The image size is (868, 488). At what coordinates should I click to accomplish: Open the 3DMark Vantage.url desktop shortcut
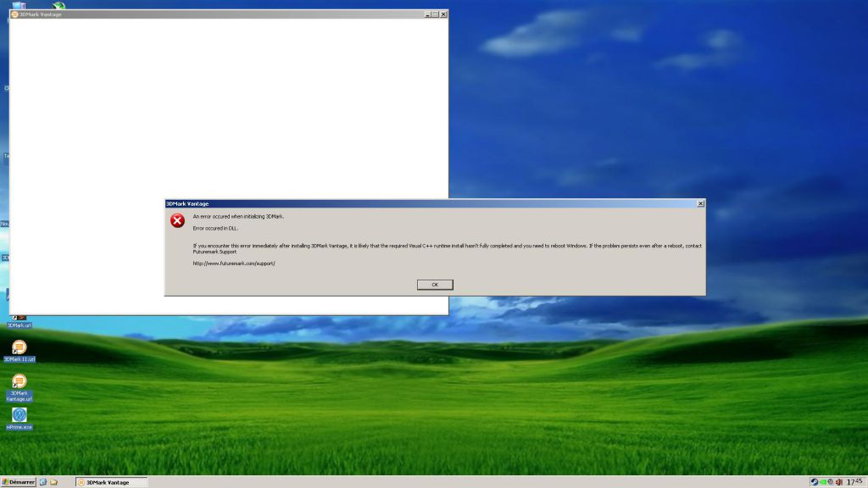[19, 387]
